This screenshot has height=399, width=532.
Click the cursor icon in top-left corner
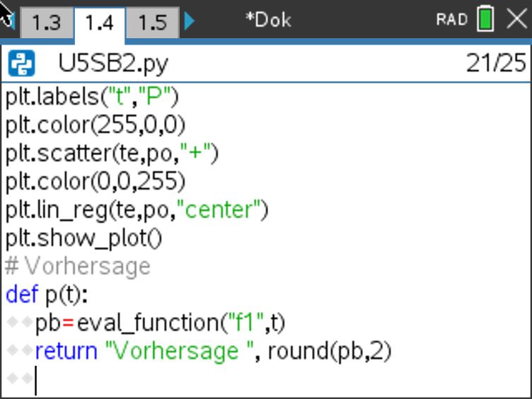(7, 16)
